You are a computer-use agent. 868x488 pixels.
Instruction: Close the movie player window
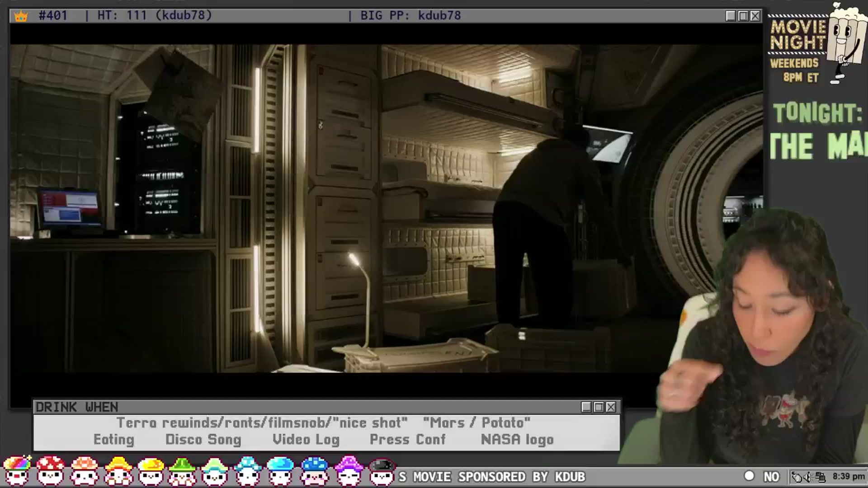point(755,16)
